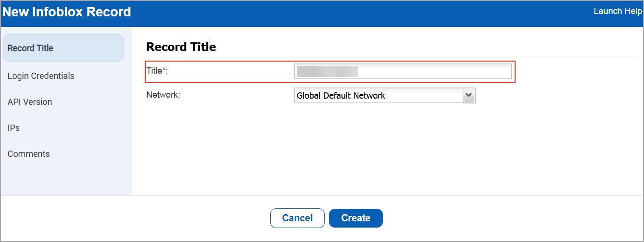Click the Title* field label
644x242 pixels.
click(157, 71)
